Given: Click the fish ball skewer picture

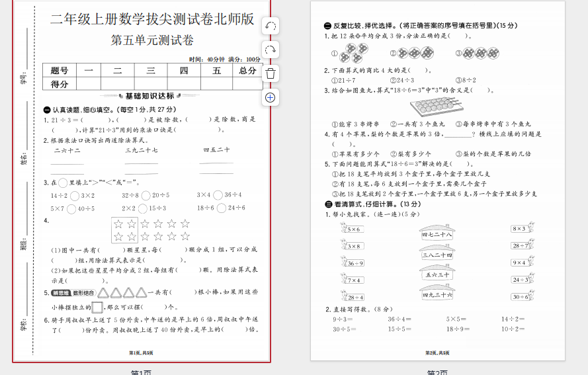Looking at the screenshot, I should 435,104.
